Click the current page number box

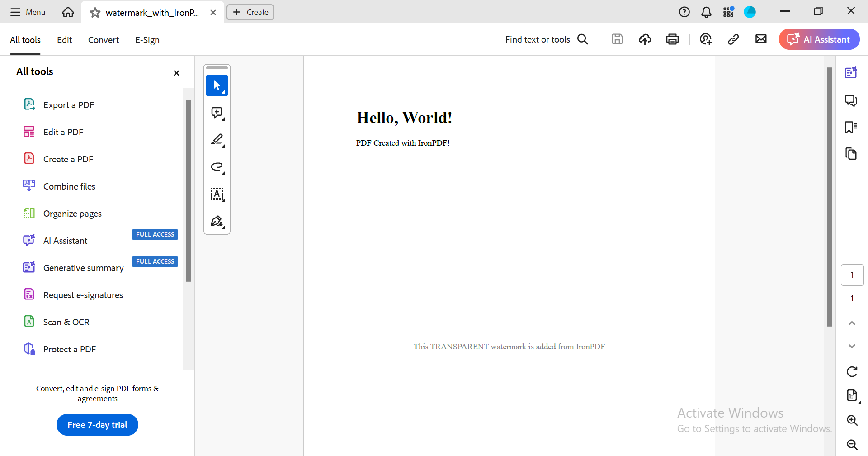click(x=852, y=275)
